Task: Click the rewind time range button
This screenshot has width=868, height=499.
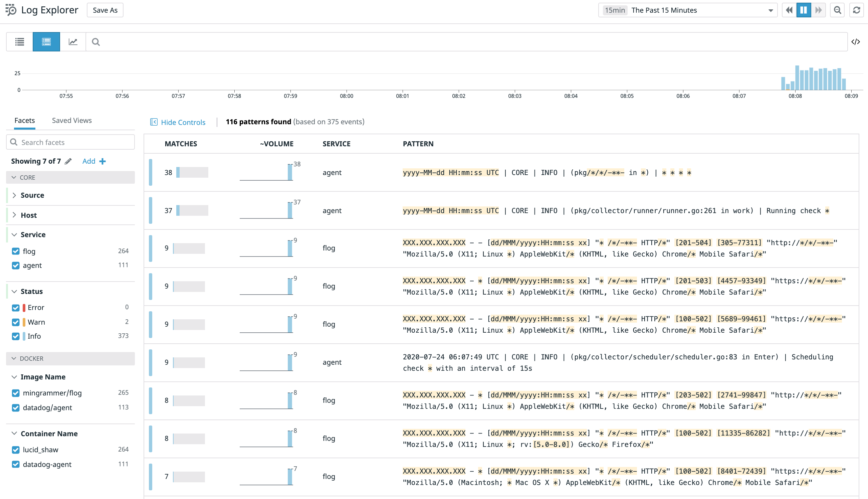Action: 789,10
